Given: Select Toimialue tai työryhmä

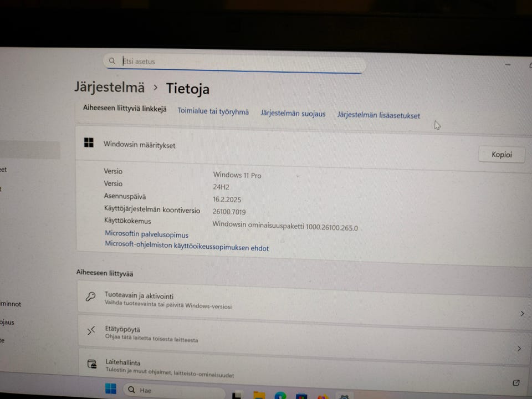Looking at the screenshot, I should point(213,111).
